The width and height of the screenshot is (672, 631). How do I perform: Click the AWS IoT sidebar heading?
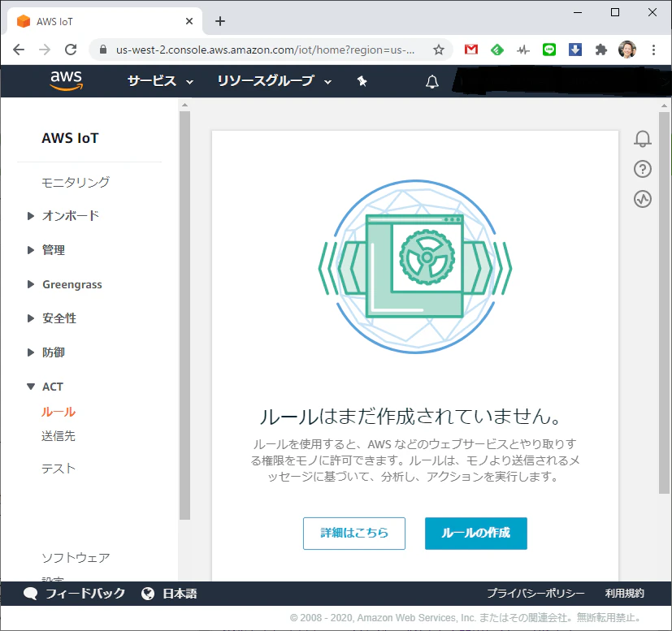[70, 138]
